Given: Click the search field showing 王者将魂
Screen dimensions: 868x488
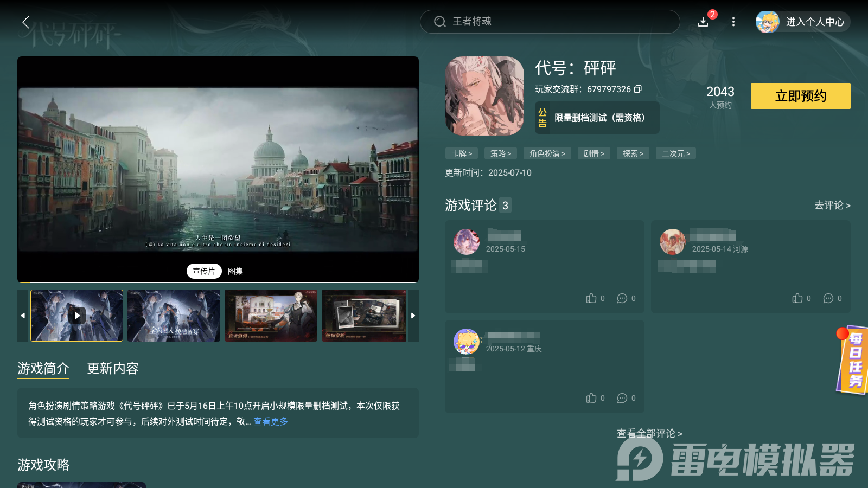Looking at the screenshot, I should 550,22.
